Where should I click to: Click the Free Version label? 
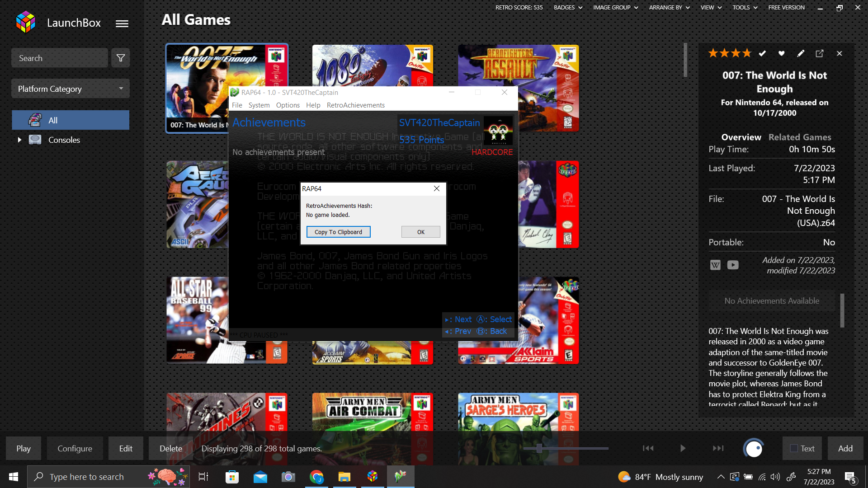786,7
